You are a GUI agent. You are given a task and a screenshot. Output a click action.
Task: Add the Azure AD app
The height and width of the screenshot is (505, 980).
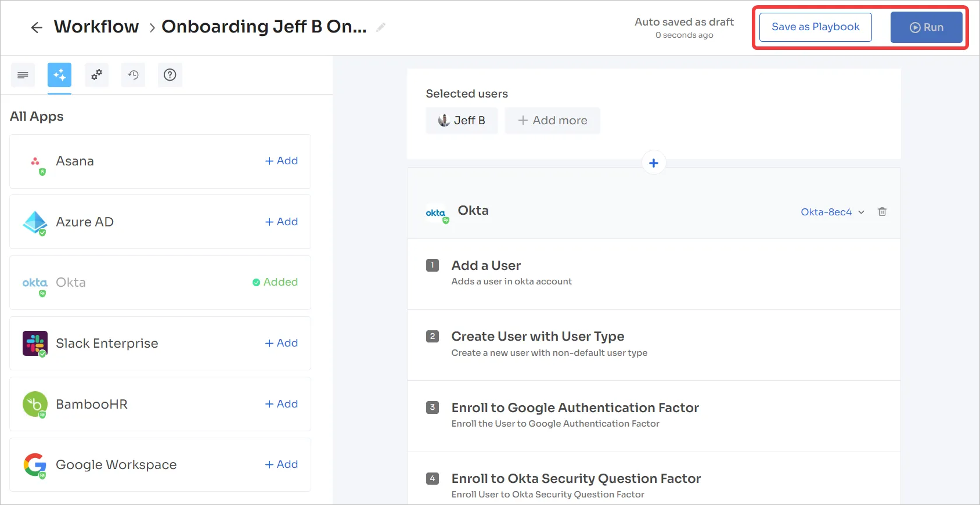pos(282,222)
